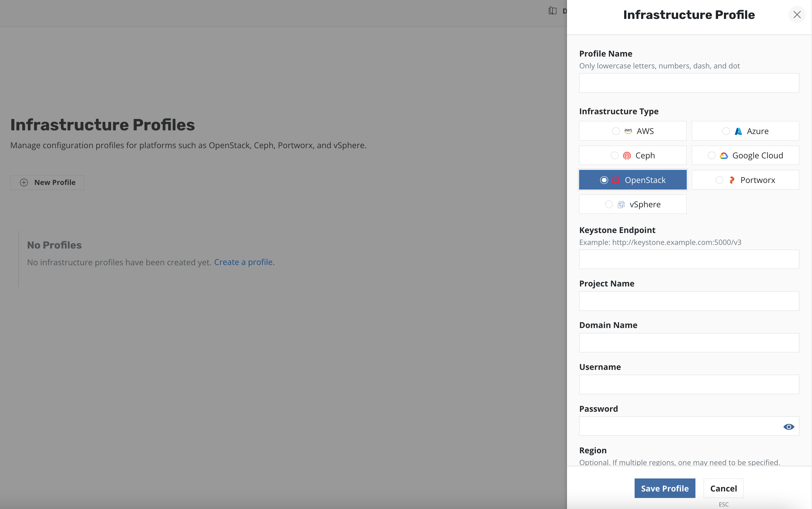Click the Azure logo icon
The image size is (812, 509).
point(738,131)
